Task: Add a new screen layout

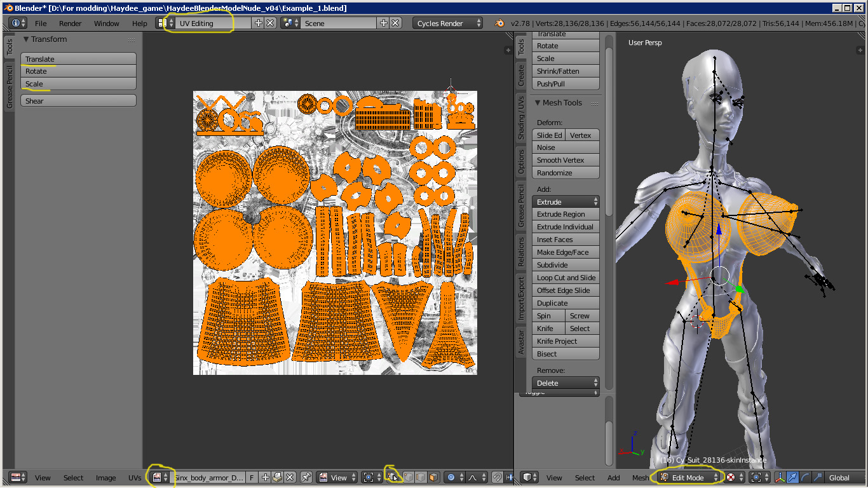Action: 258,23
